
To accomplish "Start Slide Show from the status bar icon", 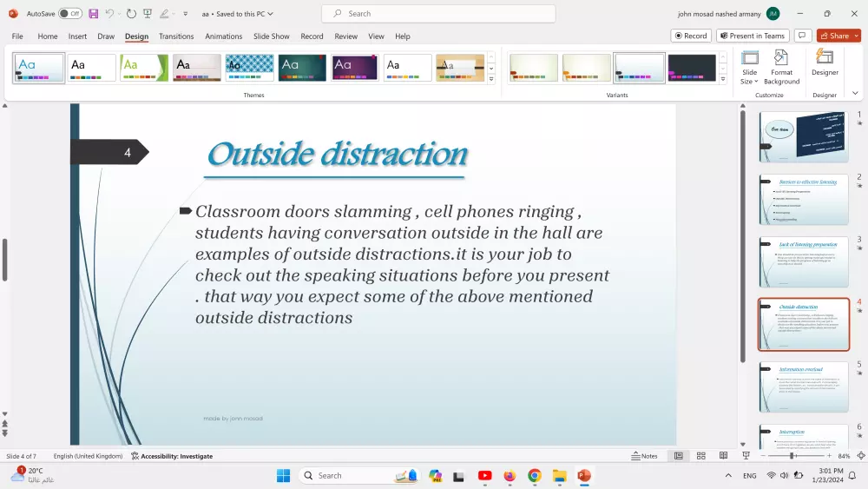I will tap(746, 456).
